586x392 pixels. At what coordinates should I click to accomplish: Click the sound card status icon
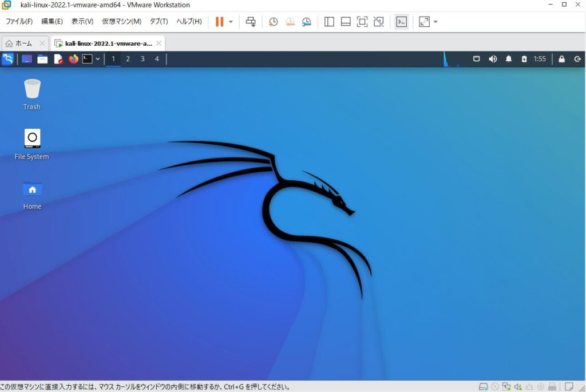tap(518, 387)
